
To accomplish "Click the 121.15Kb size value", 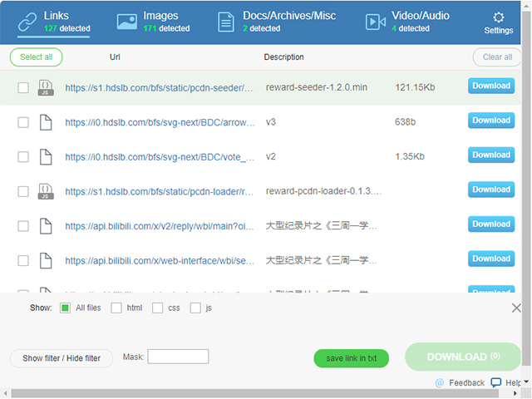I will coord(415,87).
